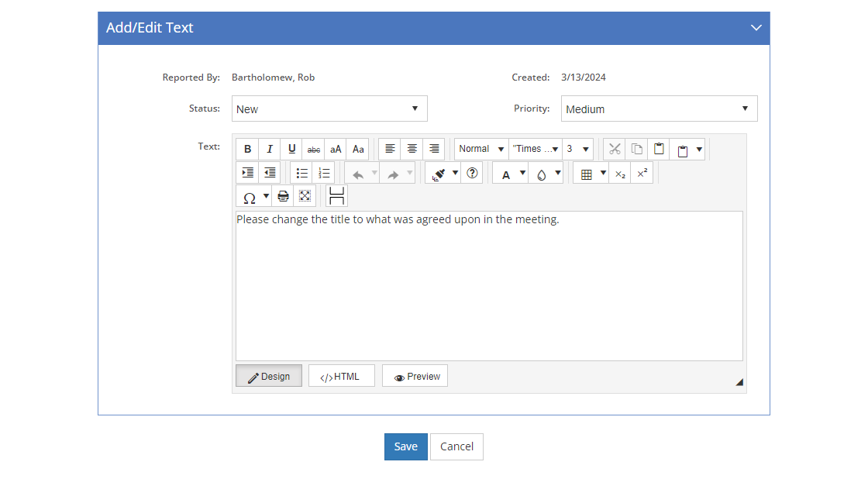Screen dimensions: 868x479
Task: Click the background color droplet icon
Action: click(x=541, y=174)
